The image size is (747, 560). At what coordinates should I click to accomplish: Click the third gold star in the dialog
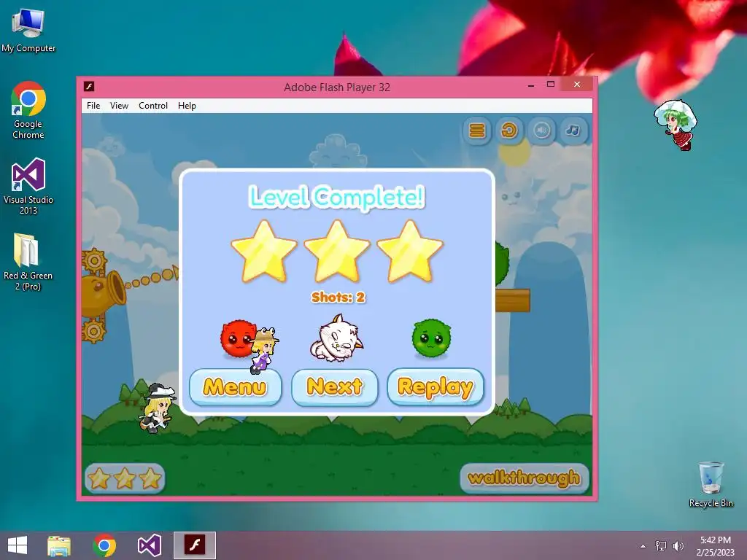pos(410,251)
